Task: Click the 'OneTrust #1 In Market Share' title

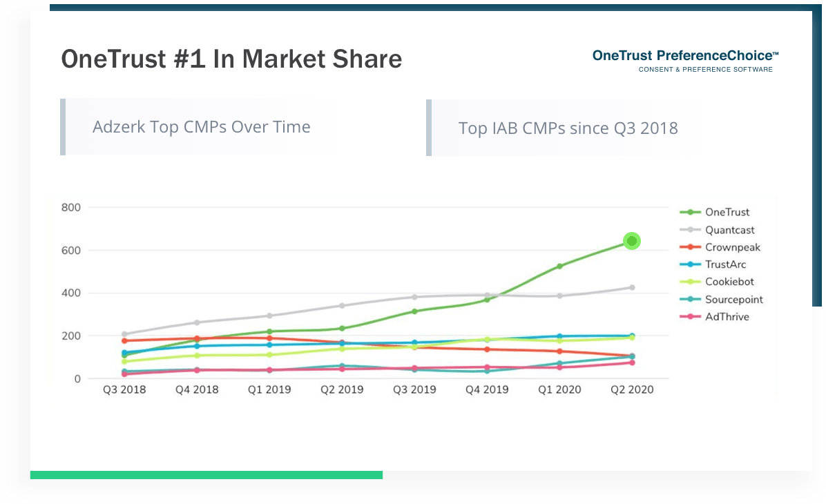Action: pos(232,59)
